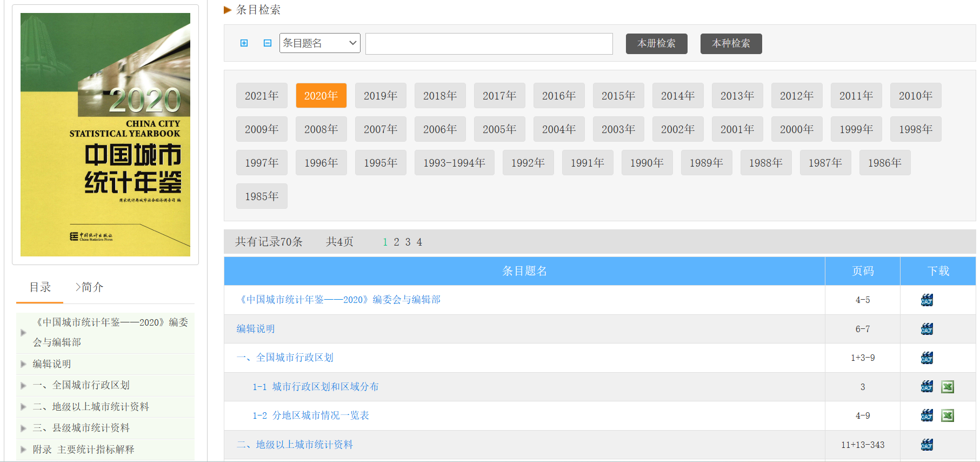980x462 pixels.
Task: Select the 2010年 yearbook
Action: (x=916, y=96)
